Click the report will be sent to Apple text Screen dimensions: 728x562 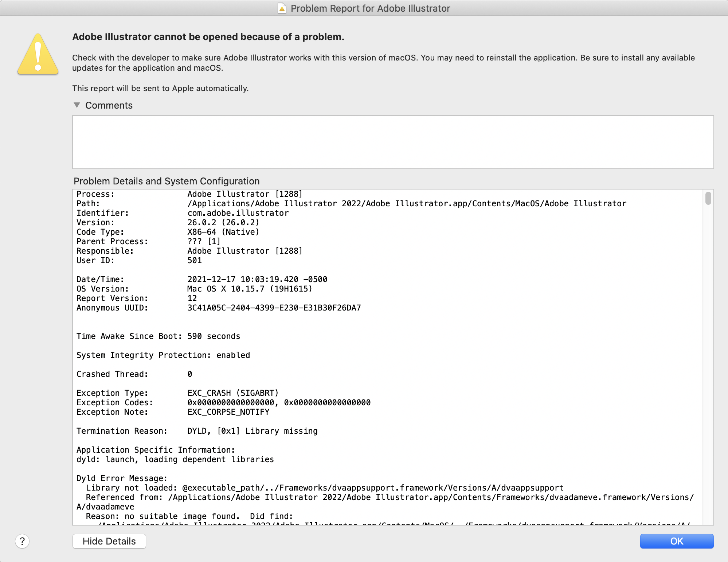(160, 88)
